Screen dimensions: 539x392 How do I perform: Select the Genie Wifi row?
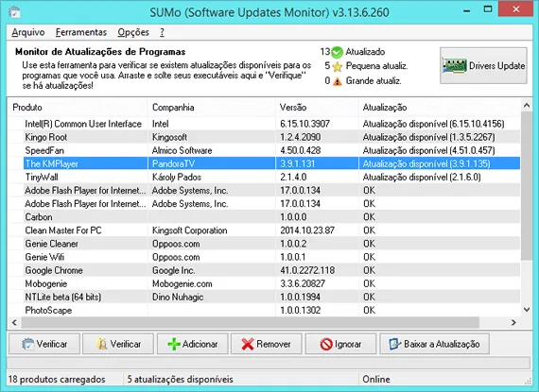pyautogui.click(x=264, y=257)
